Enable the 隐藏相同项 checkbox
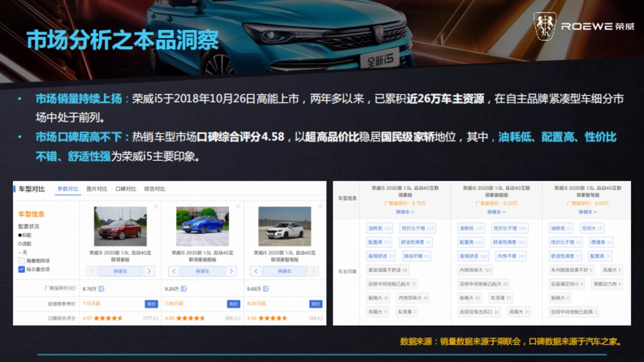644x362 pixels. (x=21, y=261)
